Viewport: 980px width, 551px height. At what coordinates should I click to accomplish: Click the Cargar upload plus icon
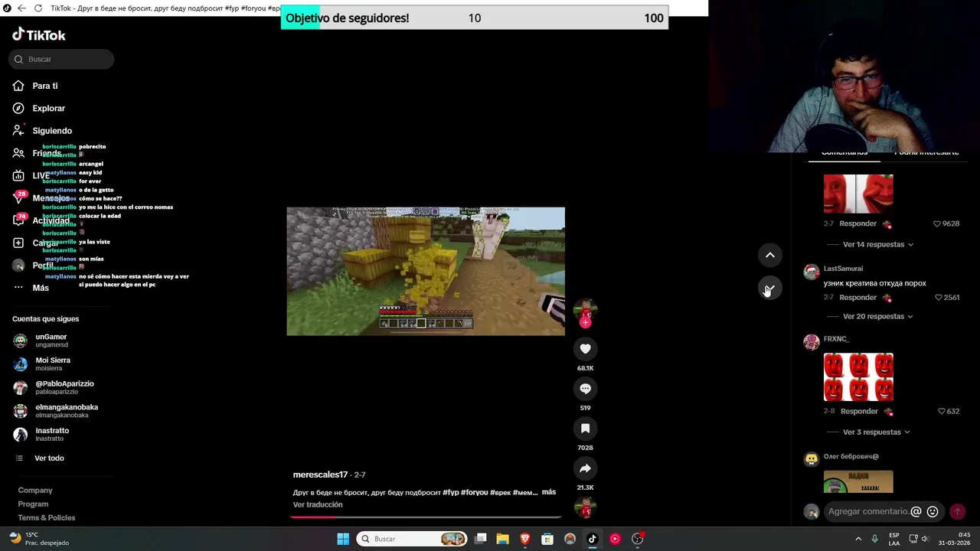pos(18,243)
